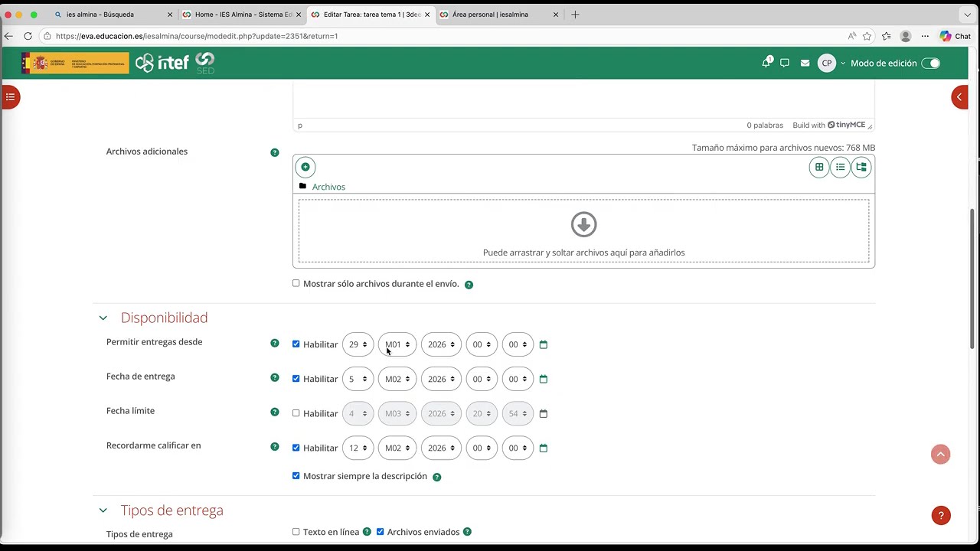Open day dropdown for Permitir entregas desde

(358, 344)
